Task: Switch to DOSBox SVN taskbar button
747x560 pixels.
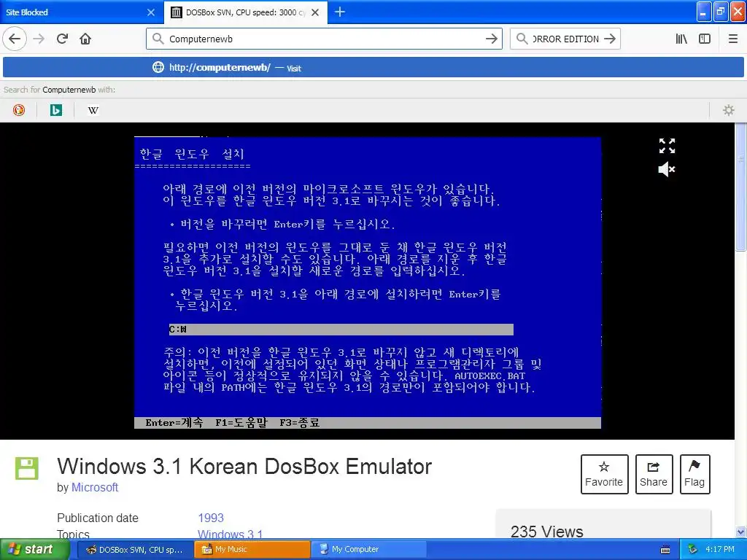Action: point(135,550)
